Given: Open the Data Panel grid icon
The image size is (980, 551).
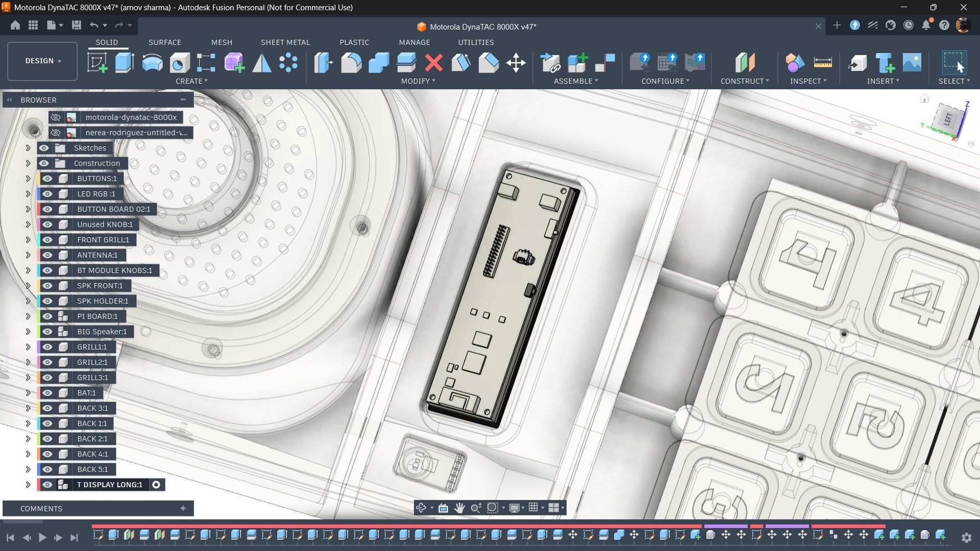Looking at the screenshot, I should pyautogui.click(x=33, y=25).
